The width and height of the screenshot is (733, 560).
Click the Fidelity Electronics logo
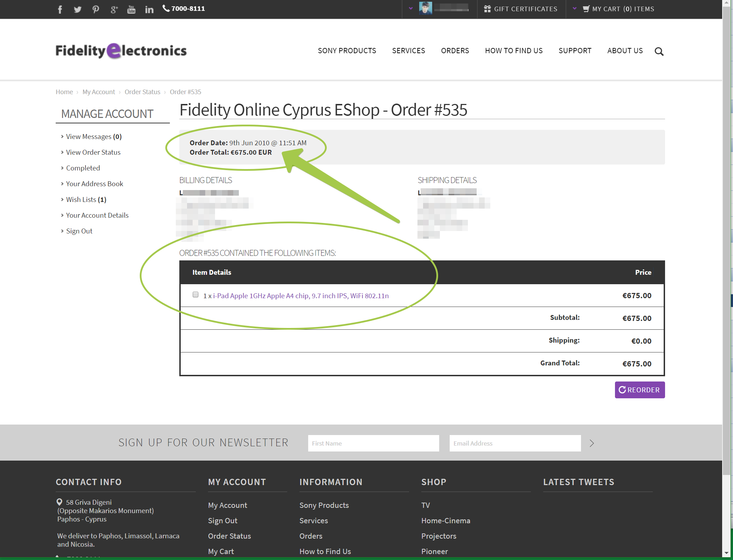(121, 51)
